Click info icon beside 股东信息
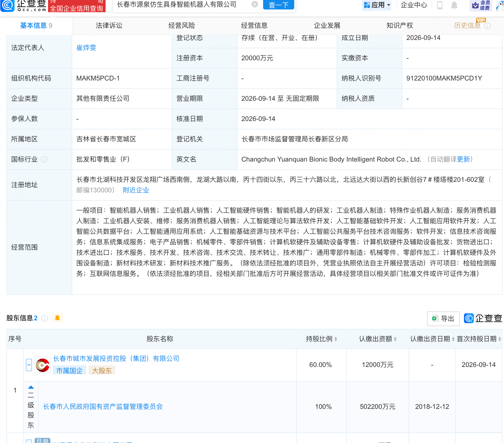504x443 pixels. (x=44, y=318)
